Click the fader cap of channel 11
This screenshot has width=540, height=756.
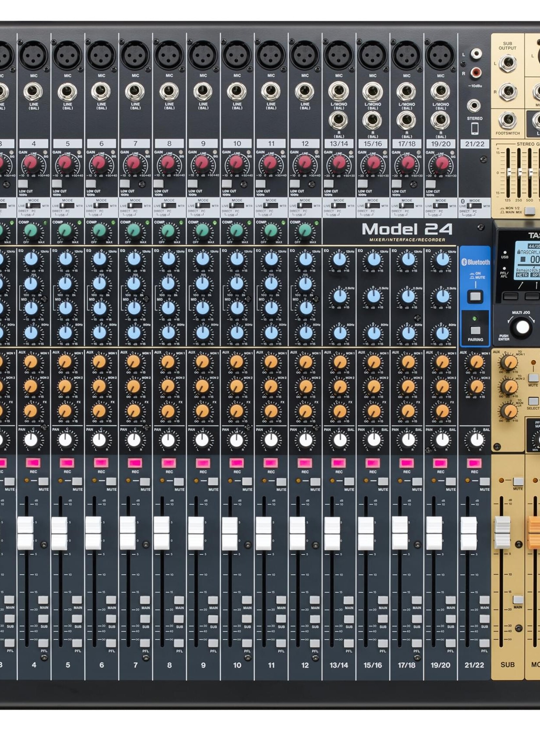pyautogui.click(x=264, y=533)
